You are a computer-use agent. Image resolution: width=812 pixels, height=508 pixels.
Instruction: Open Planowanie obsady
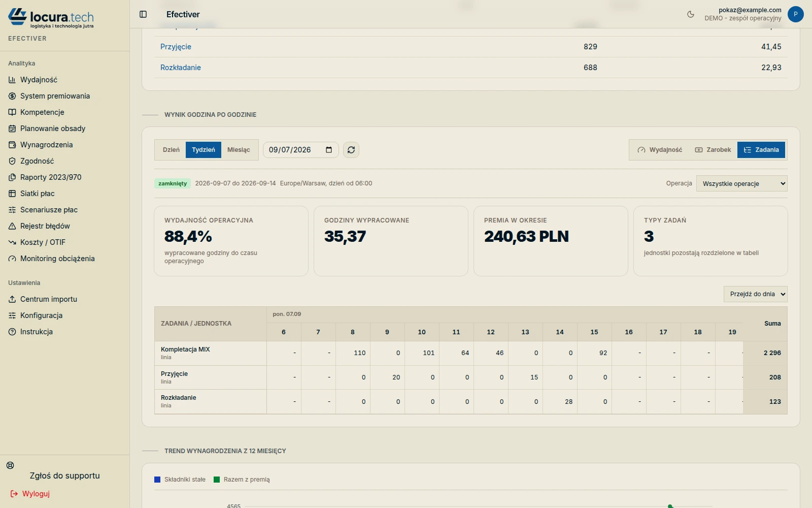coord(65,129)
